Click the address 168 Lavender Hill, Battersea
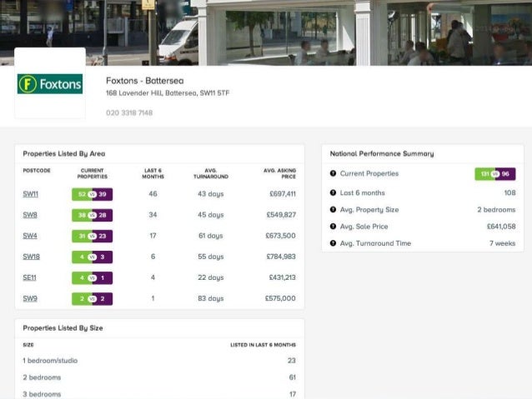This screenshot has height=399, width=532. pos(168,93)
